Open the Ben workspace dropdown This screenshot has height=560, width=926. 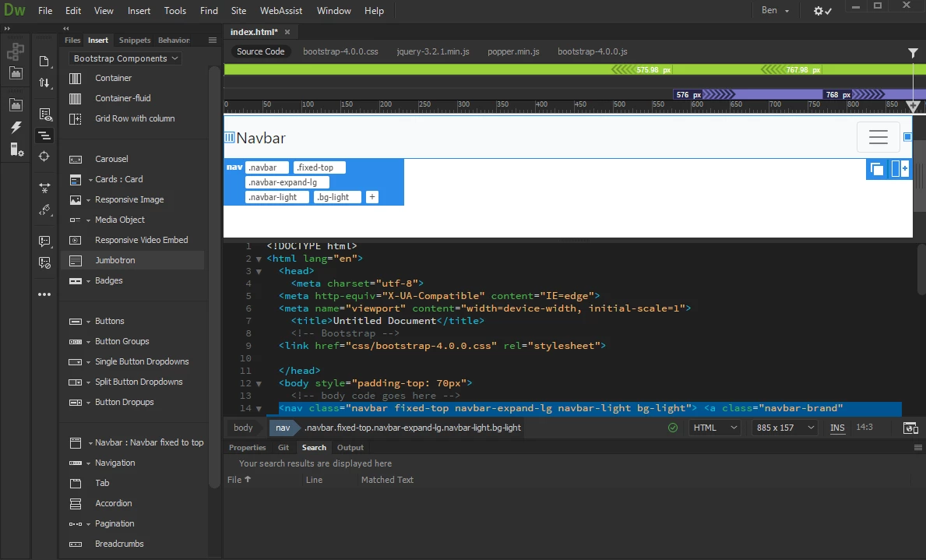(775, 11)
